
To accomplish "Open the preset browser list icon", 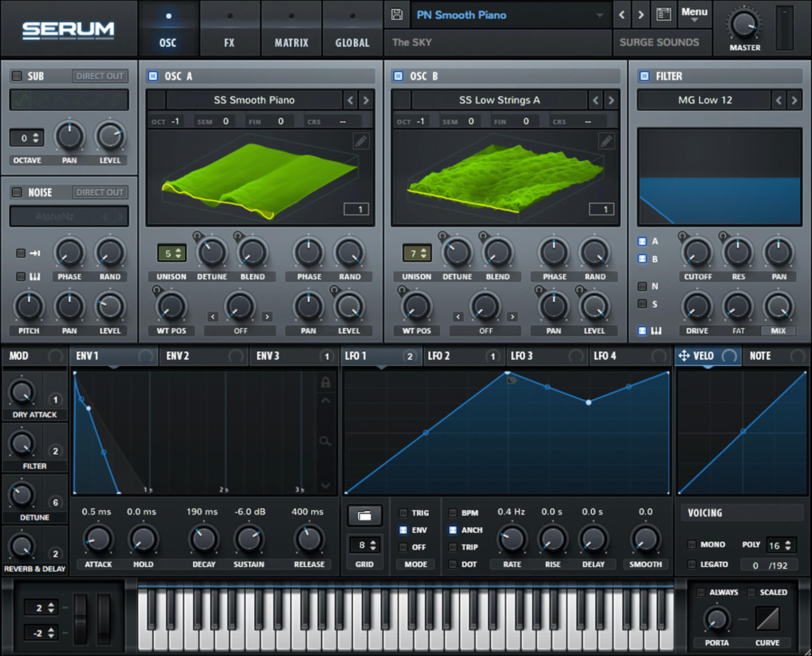I will tap(664, 14).
